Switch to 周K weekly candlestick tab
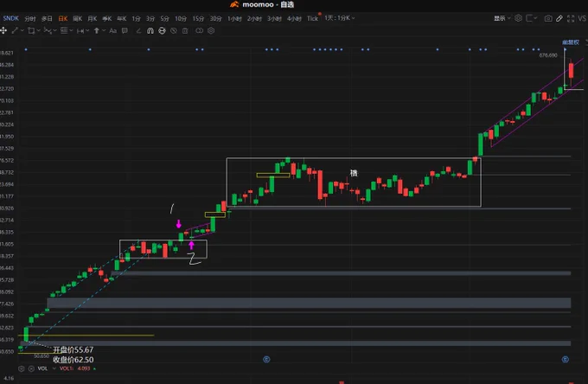Viewport: 588px width, 384px height. (x=78, y=19)
